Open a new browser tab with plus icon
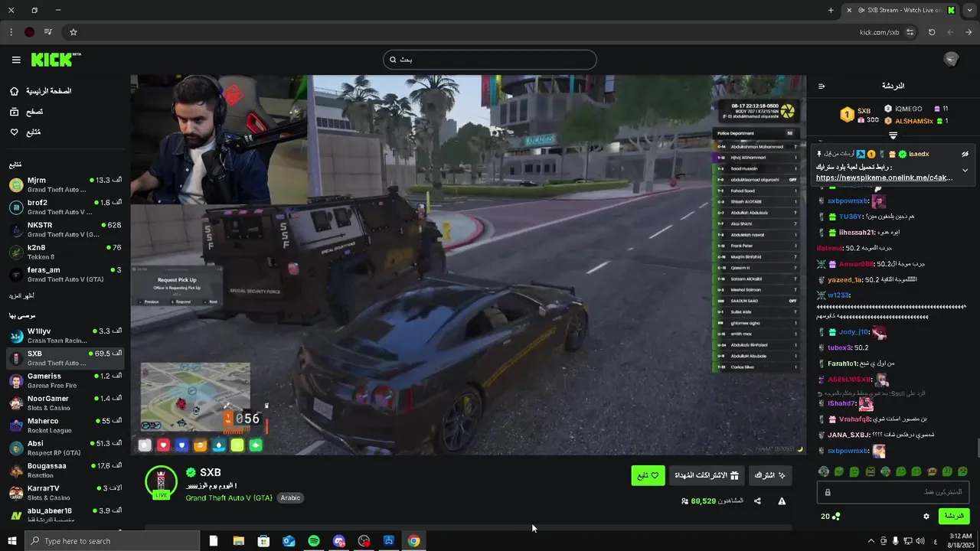 pos(831,10)
